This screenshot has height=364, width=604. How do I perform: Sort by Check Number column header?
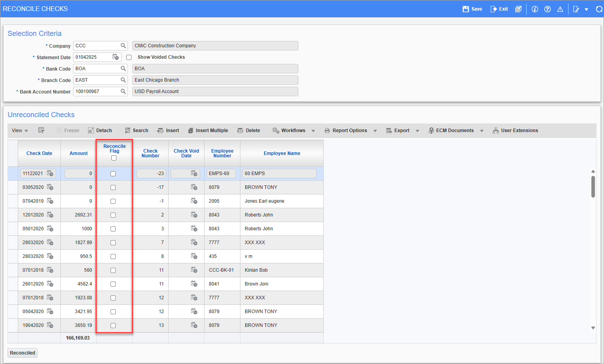click(x=150, y=153)
